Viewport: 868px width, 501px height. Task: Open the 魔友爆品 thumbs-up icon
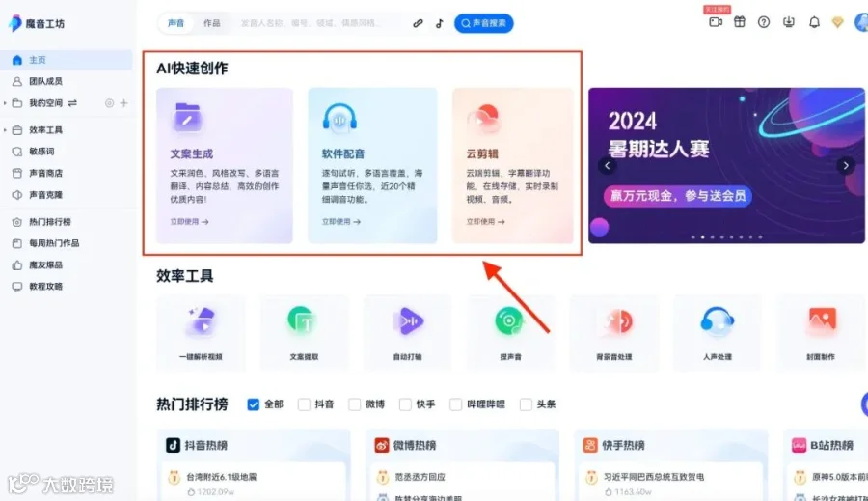pos(17,264)
